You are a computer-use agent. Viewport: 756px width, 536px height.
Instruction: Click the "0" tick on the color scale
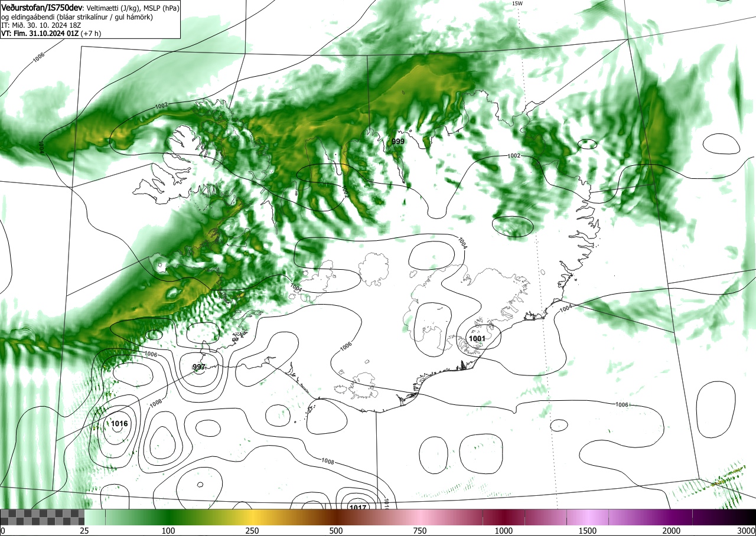pos(3,531)
